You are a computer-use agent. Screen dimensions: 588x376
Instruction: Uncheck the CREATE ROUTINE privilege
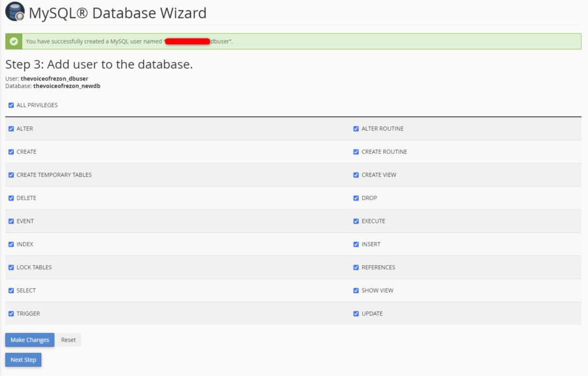pyautogui.click(x=356, y=152)
